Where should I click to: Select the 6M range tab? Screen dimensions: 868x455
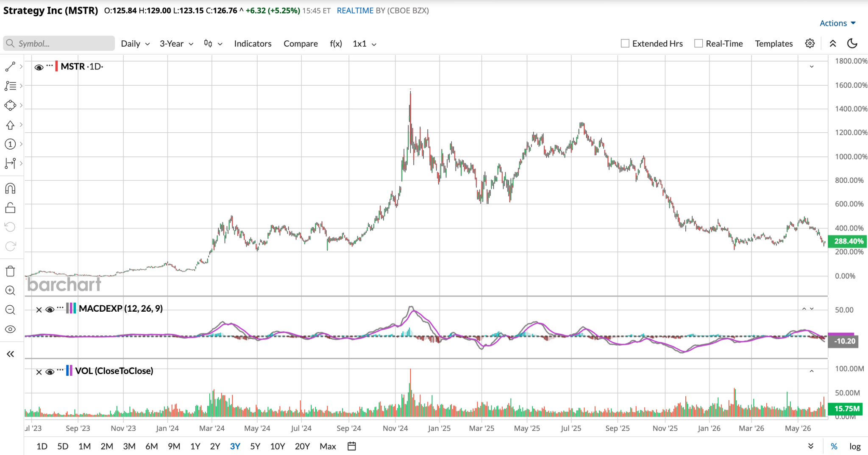point(151,446)
